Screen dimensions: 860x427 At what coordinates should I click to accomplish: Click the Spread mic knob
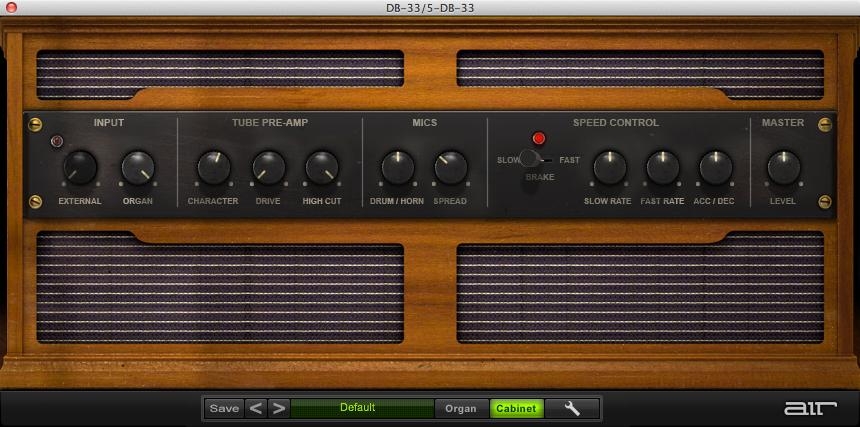coord(451,167)
